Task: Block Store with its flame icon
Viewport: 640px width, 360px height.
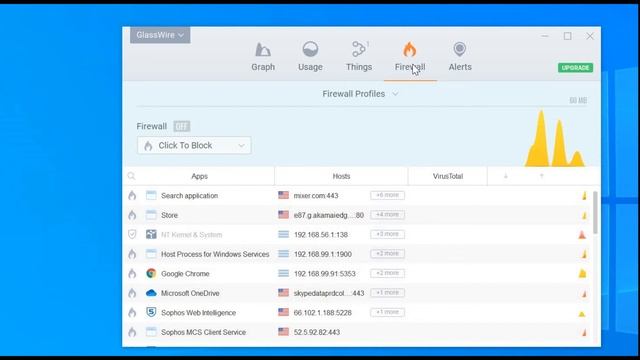Action: [132, 215]
